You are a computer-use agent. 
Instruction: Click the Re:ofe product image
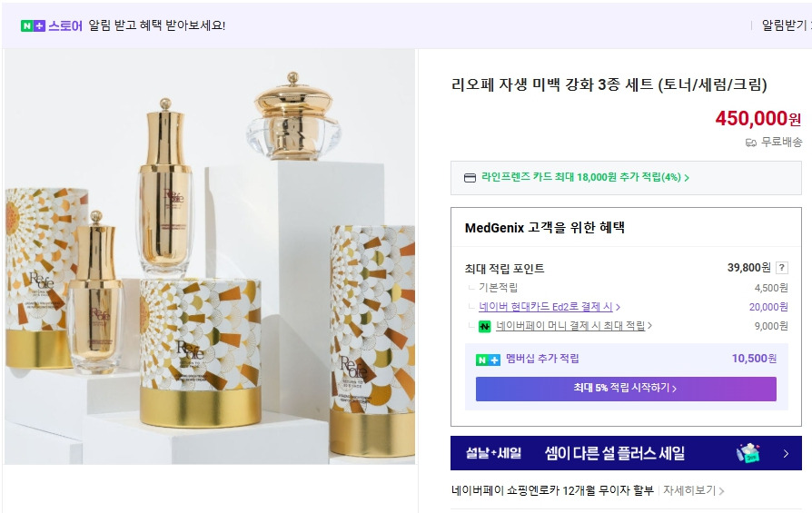[211, 257]
